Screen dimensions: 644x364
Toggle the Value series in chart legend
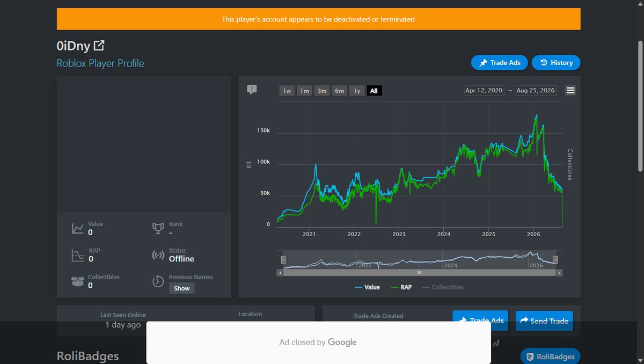click(368, 287)
